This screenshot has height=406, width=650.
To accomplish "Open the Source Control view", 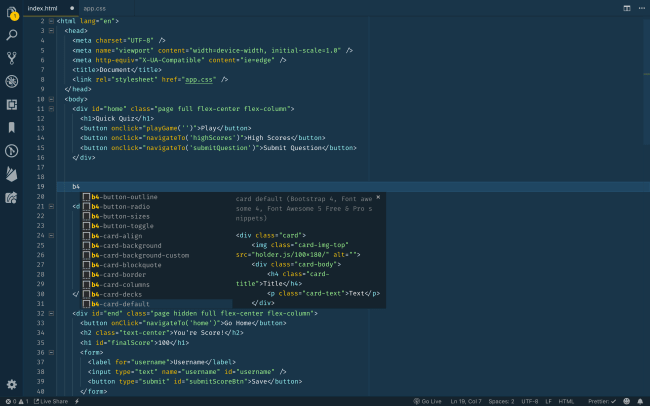I will coord(11,58).
